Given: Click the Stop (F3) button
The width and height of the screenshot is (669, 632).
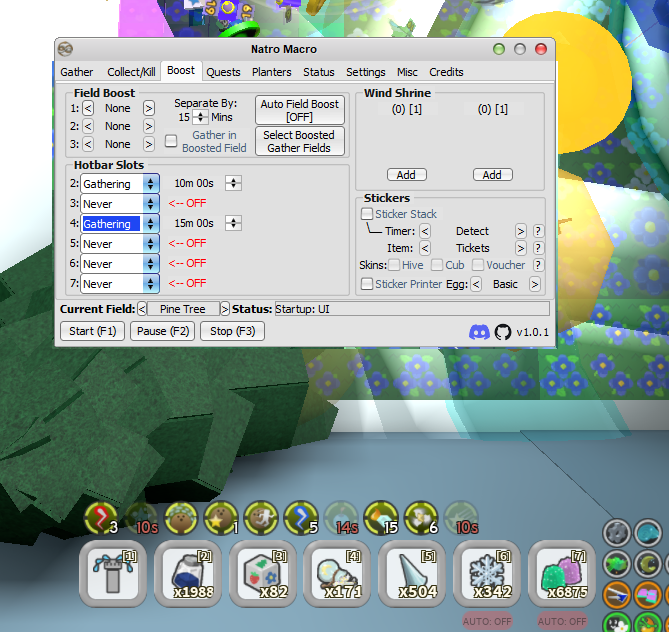Looking at the screenshot, I should [x=233, y=331].
